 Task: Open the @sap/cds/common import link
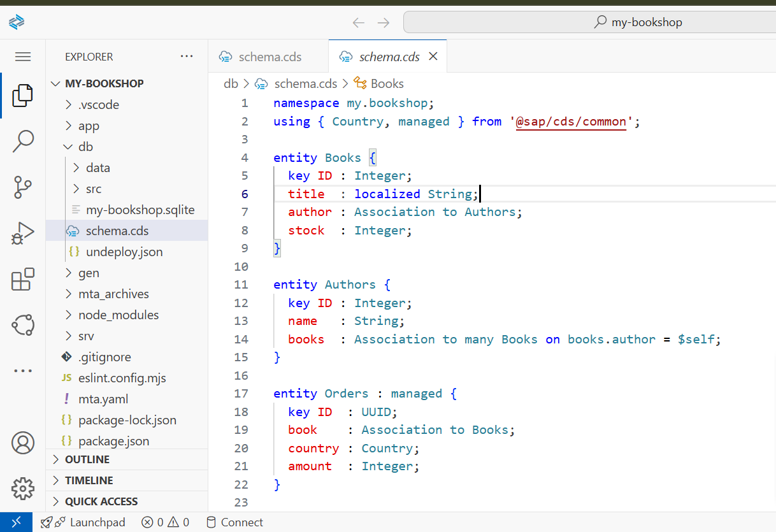pos(570,121)
